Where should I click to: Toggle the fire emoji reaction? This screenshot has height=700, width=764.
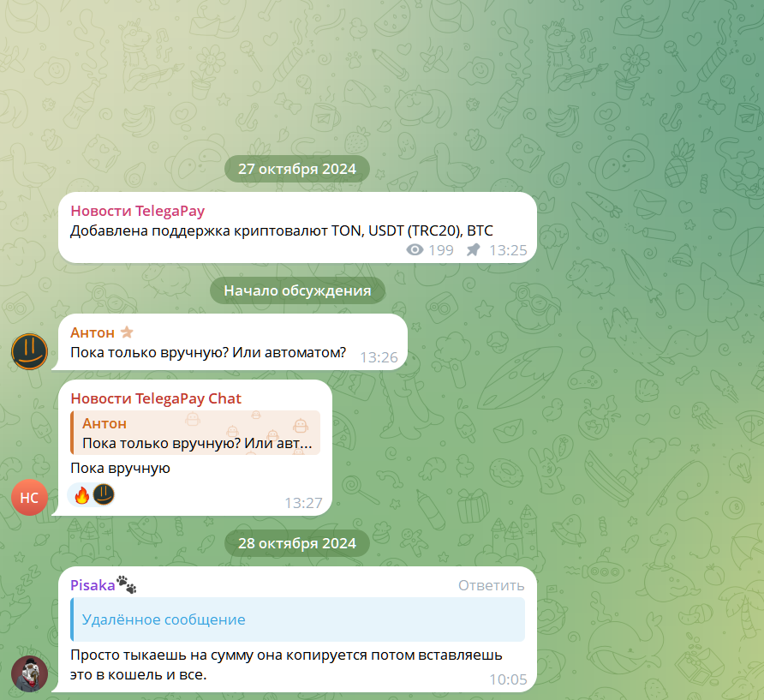point(82,494)
